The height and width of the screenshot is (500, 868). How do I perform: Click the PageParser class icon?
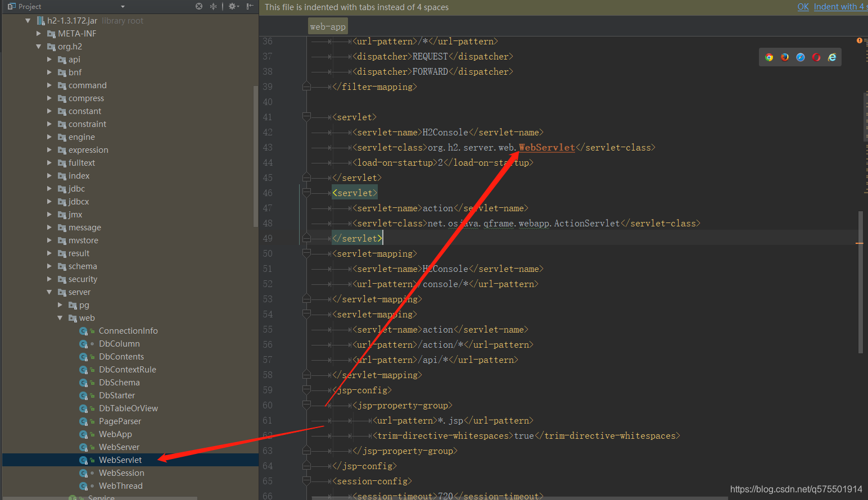coord(84,422)
